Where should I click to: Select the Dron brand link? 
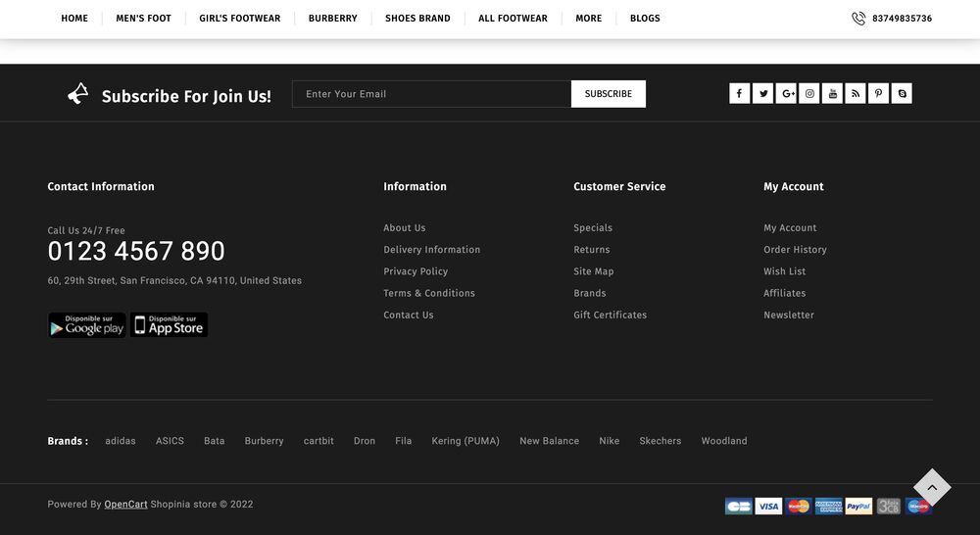(365, 441)
